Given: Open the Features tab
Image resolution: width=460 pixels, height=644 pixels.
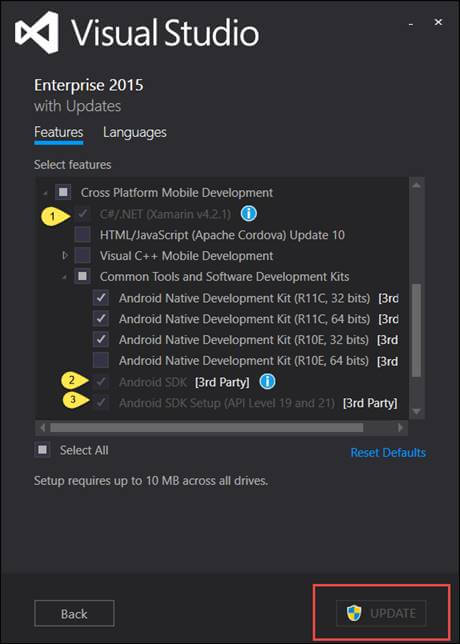Looking at the screenshot, I should point(59,132).
